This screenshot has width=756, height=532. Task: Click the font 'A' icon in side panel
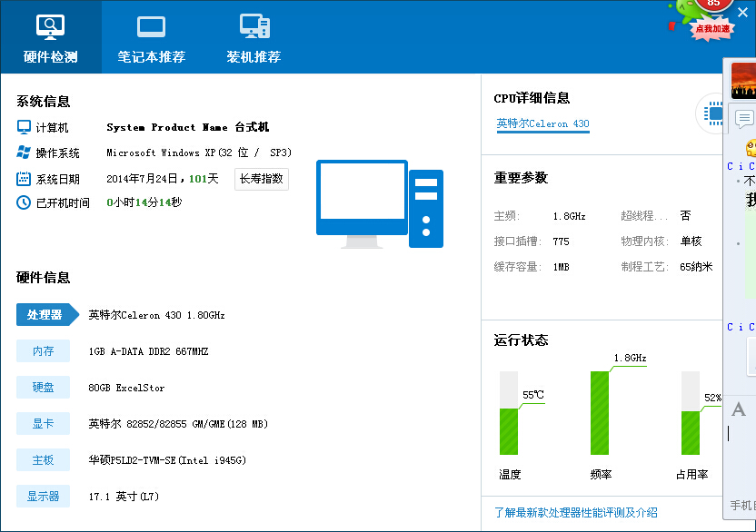(x=738, y=409)
